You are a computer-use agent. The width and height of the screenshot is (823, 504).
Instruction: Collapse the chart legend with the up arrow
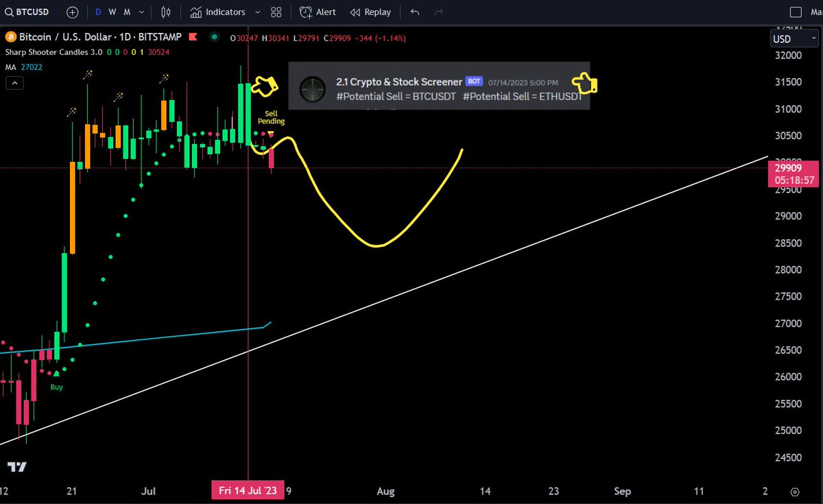pyautogui.click(x=14, y=82)
